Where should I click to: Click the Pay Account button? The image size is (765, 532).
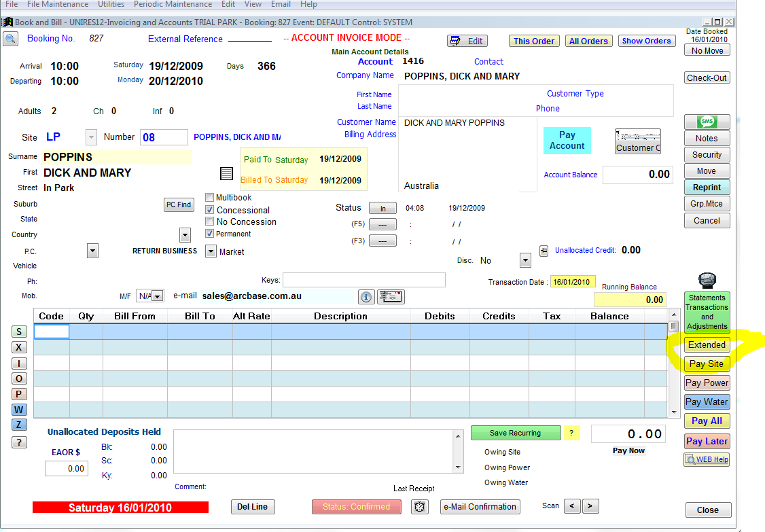point(567,141)
